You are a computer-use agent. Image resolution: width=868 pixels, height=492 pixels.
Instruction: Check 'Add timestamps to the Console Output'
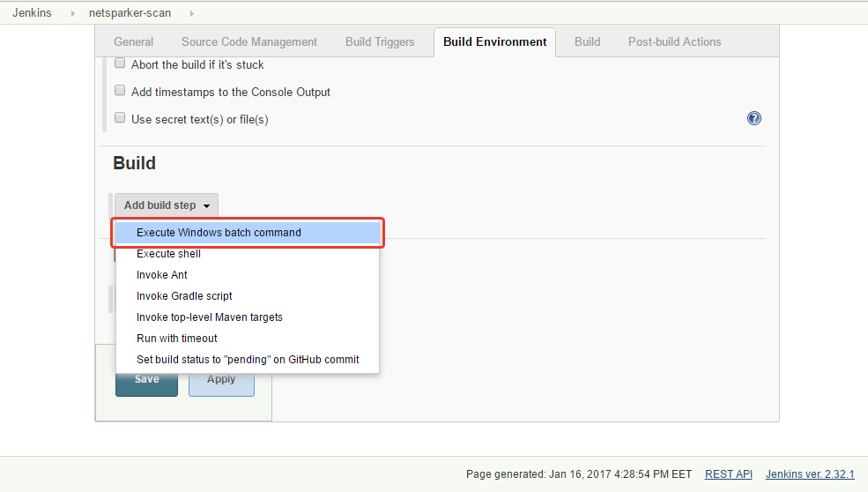[120, 91]
